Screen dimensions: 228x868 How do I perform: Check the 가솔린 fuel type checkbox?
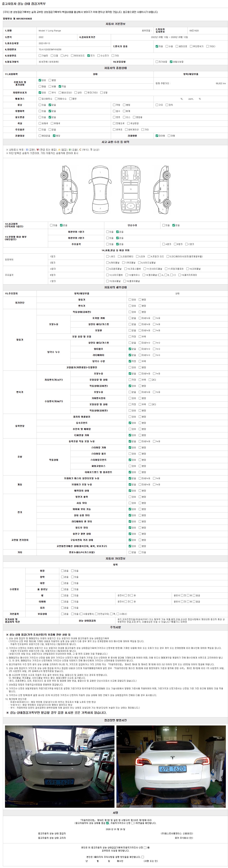click(x=40, y=56)
